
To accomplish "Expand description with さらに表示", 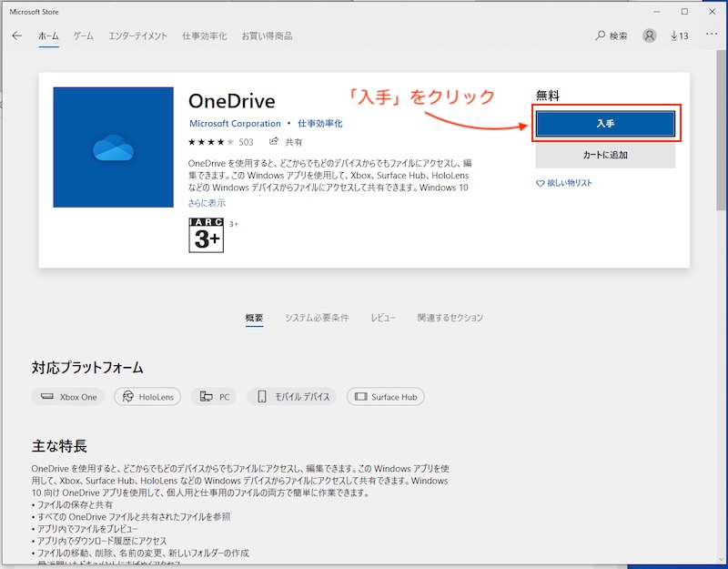I will pos(207,203).
